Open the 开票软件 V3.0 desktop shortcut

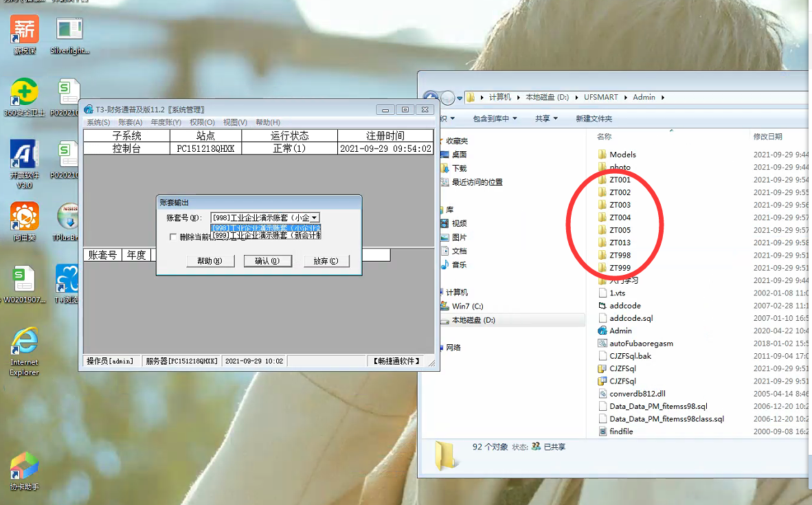click(x=24, y=164)
